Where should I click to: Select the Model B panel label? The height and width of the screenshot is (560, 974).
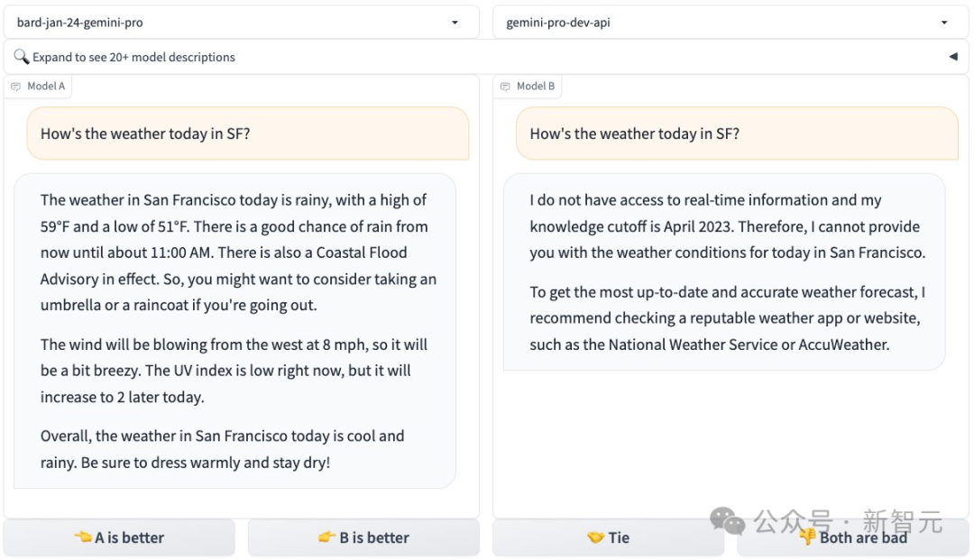click(536, 87)
